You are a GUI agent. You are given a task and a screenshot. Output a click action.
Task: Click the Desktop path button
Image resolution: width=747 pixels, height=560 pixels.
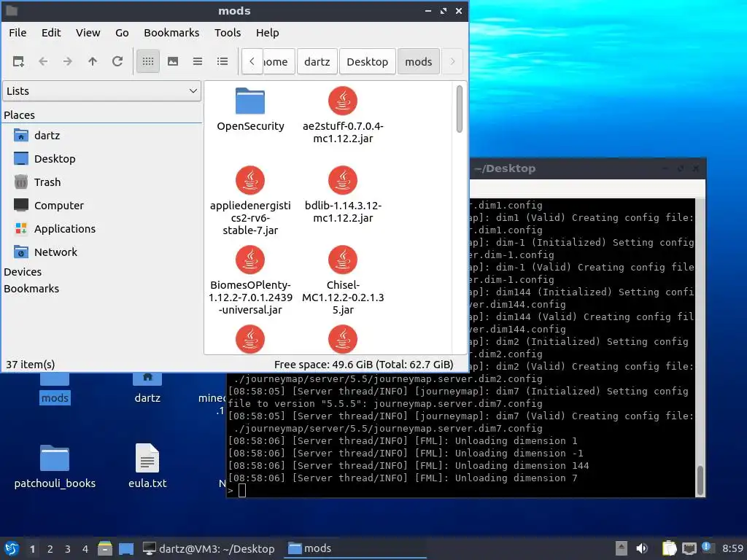tap(368, 62)
